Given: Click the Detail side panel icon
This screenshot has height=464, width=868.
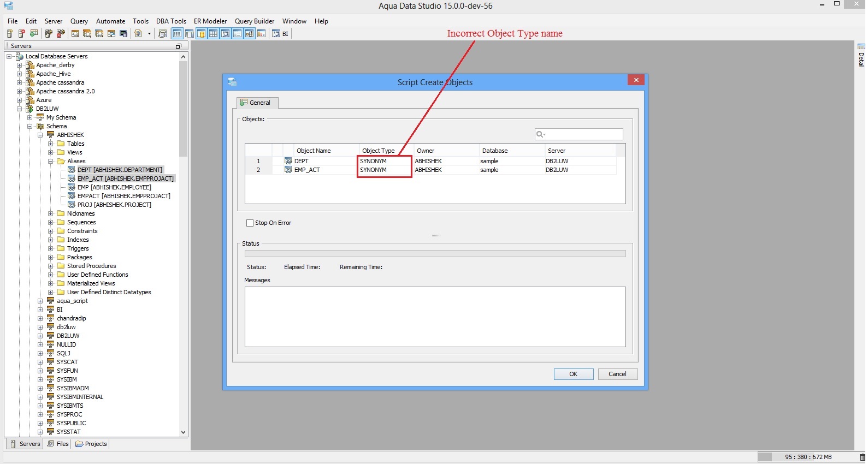Looking at the screenshot, I should click(x=861, y=46).
